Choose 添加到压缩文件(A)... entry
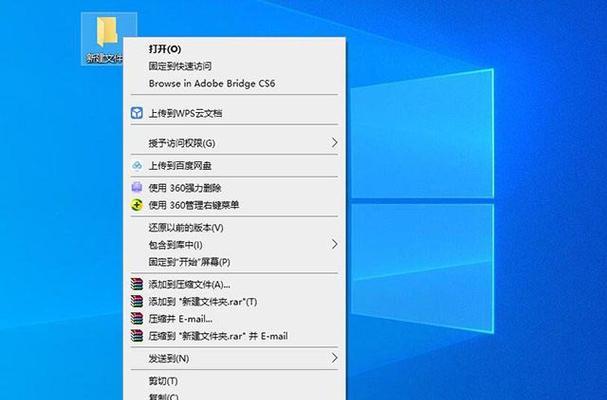607x400 pixels. tap(234, 284)
